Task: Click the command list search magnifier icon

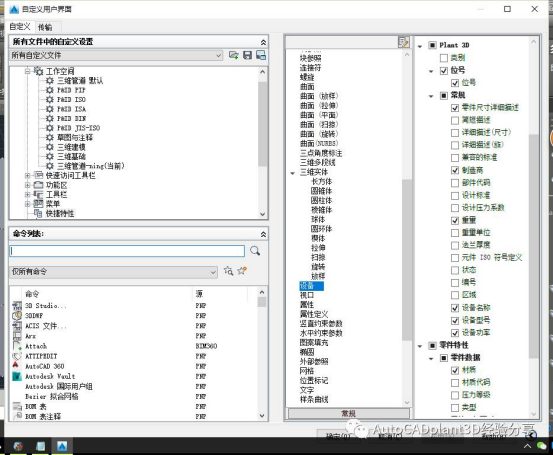Action: (255, 251)
